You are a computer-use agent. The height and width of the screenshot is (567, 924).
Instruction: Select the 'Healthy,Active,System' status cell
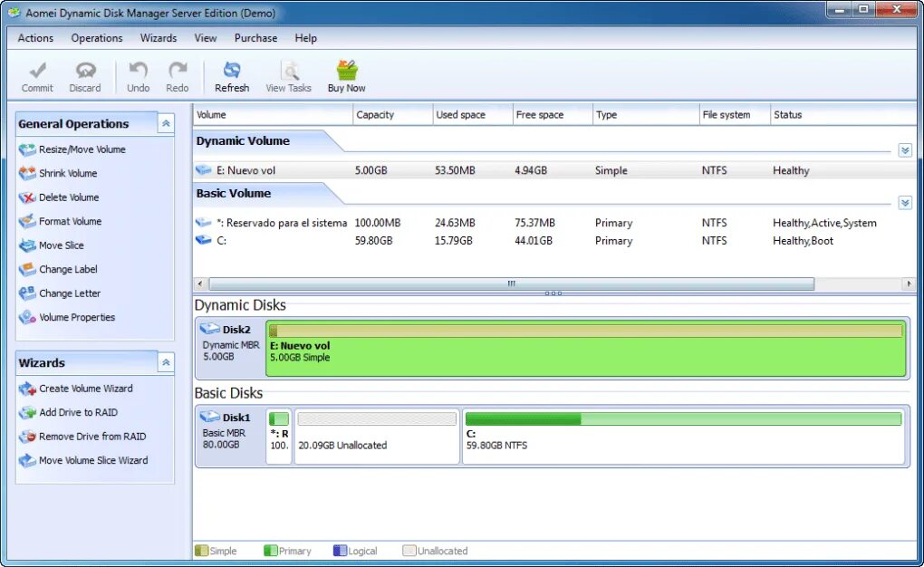824,223
